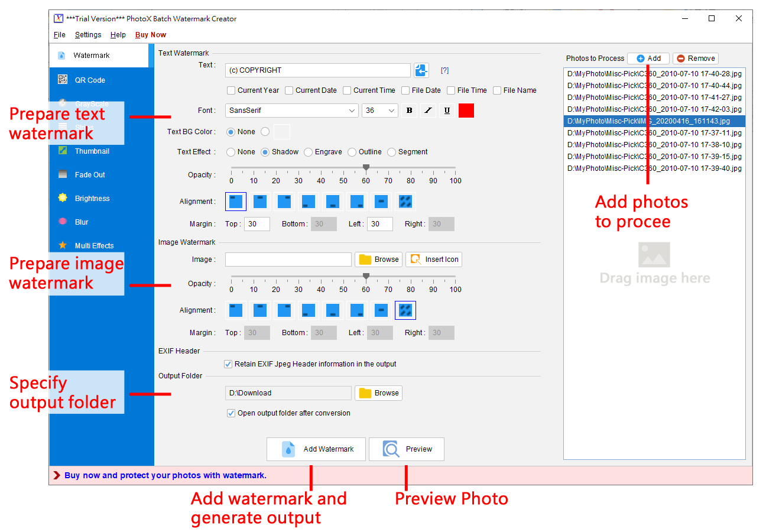Screen dimensions: 766x532
Task: Select the tiled alignment icon for text watermark
Action: [x=405, y=202]
